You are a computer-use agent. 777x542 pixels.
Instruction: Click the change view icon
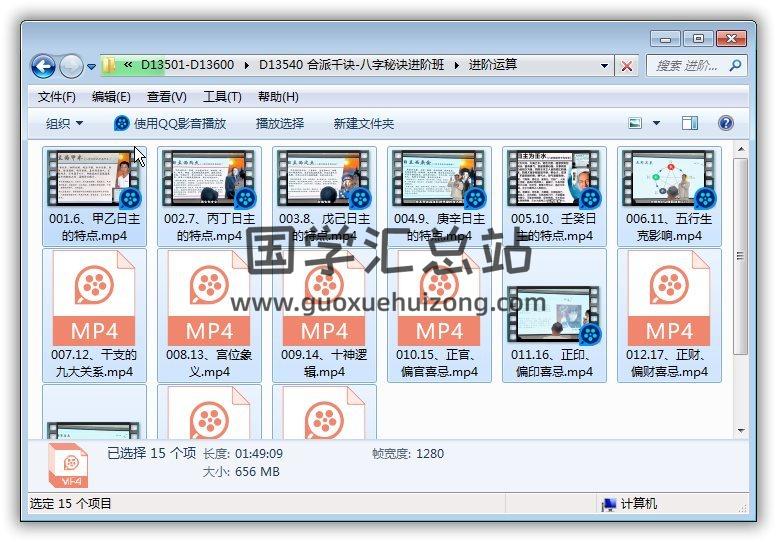pyautogui.click(x=635, y=123)
